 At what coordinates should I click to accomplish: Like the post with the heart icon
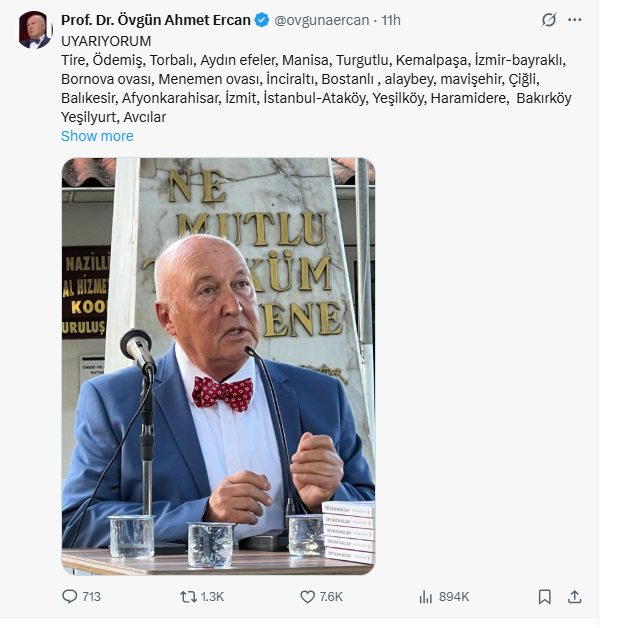coord(308,596)
